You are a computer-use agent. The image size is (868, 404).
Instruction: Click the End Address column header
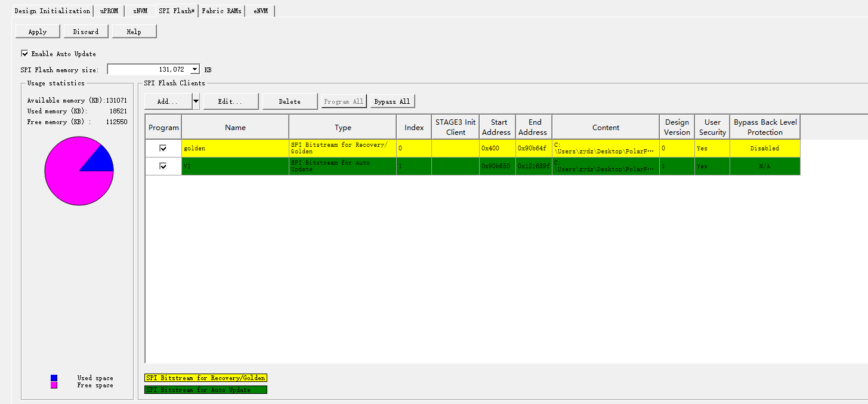click(534, 127)
